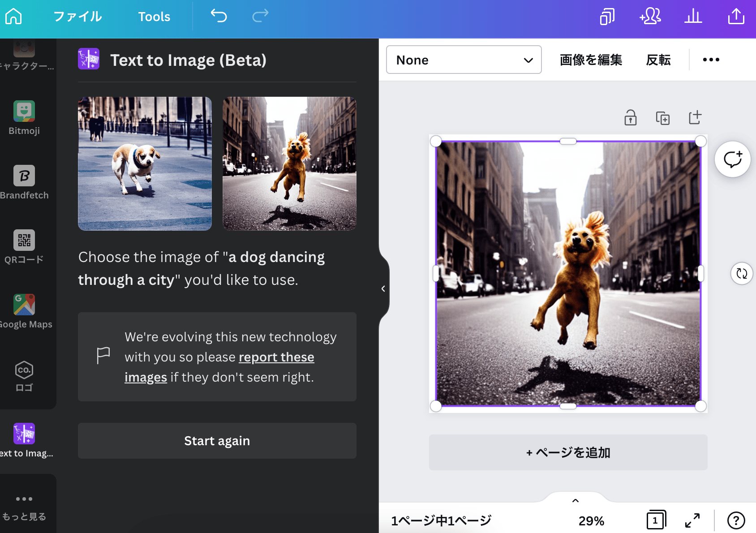Go to the Canva home screen

13,17
